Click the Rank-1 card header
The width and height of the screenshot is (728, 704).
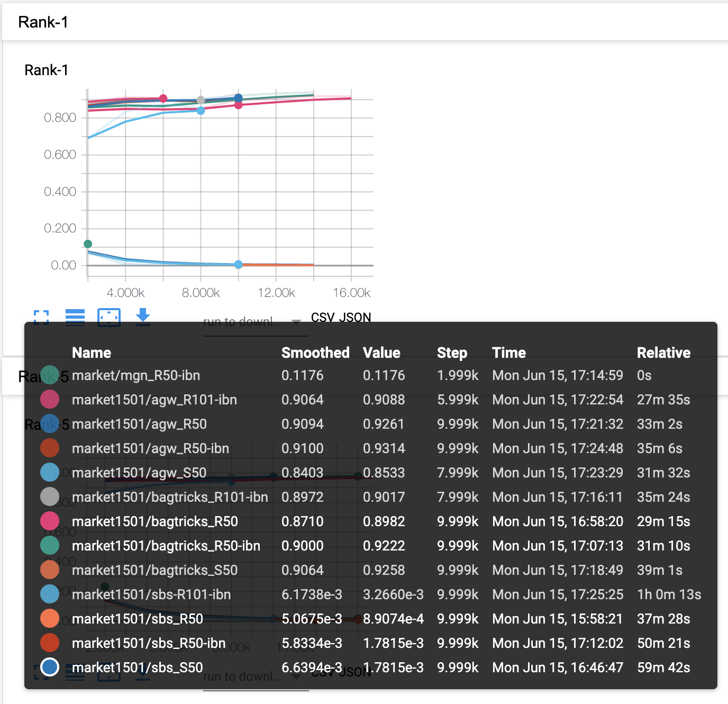coord(44,22)
